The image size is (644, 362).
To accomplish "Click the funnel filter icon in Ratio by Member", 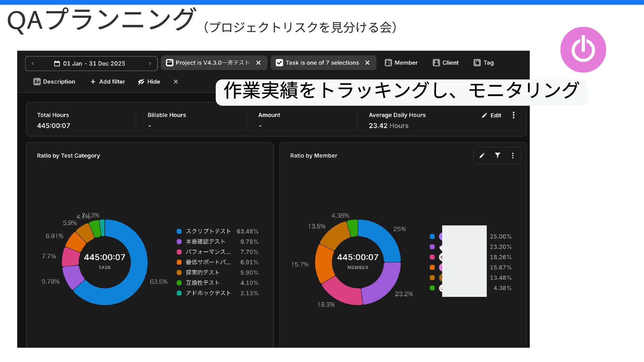I will click(x=497, y=156).
